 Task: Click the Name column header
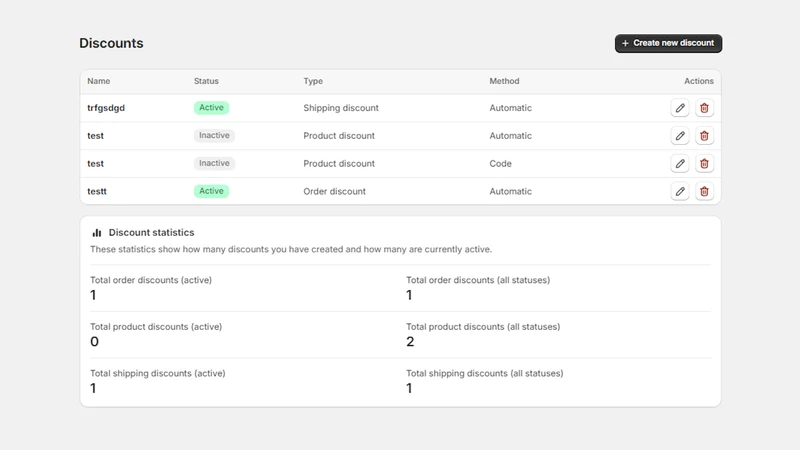point(98,81)
